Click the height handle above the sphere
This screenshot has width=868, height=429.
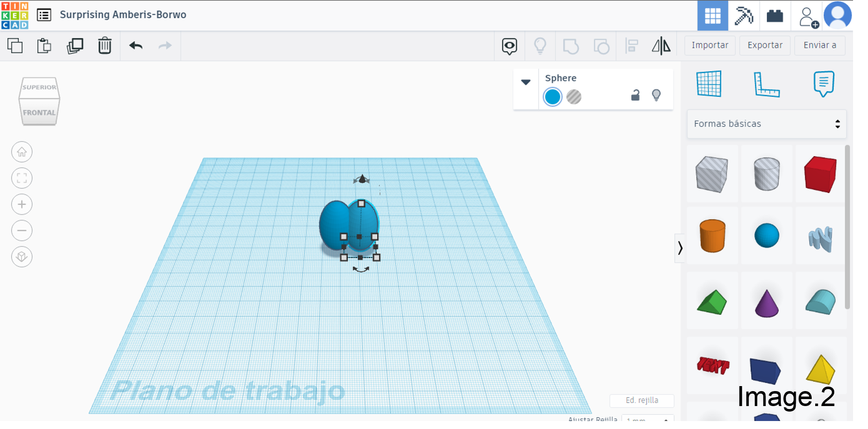[362, 179]
